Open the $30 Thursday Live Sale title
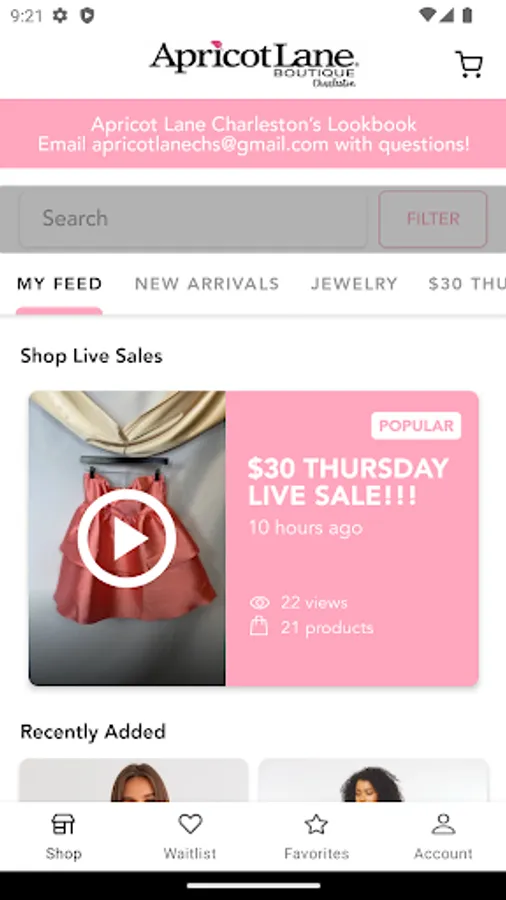506x900 pixels. [348, 482]
